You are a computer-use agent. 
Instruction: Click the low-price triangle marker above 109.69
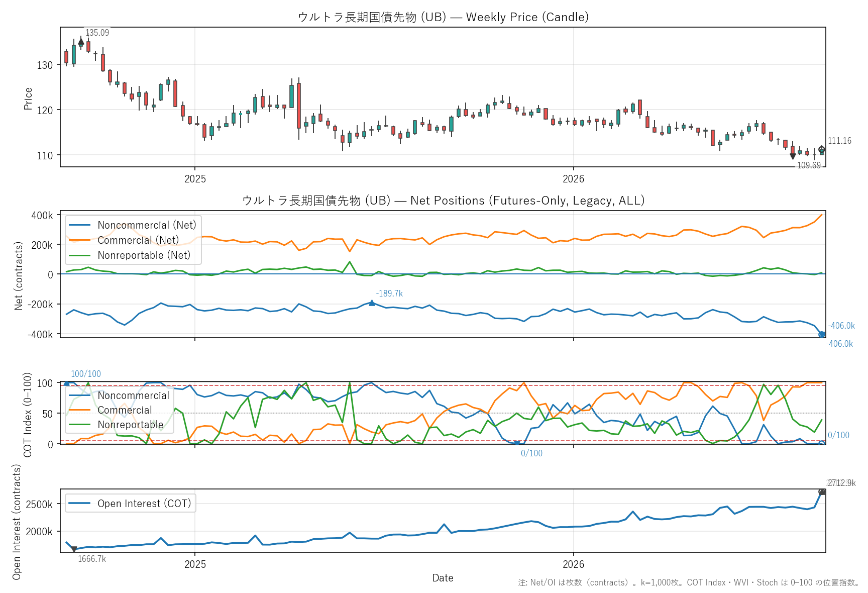(793, 156)
